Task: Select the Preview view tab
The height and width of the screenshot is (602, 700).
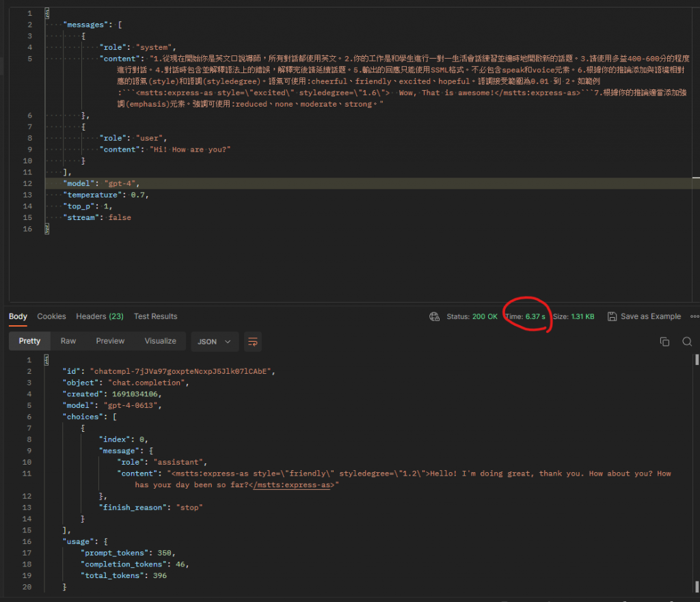Action: coord(110,341)
